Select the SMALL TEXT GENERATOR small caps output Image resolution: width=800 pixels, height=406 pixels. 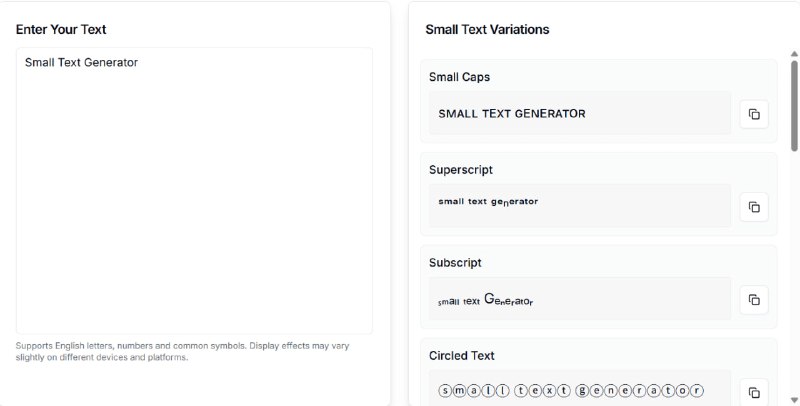click(512, 114)
